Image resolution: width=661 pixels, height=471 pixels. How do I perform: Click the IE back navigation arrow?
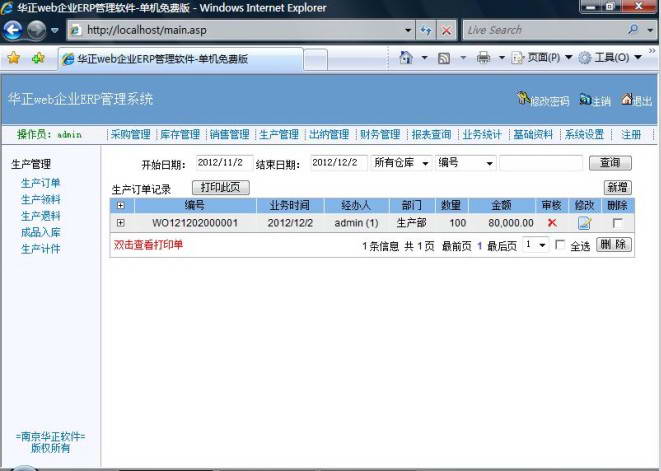click(15, 30)
